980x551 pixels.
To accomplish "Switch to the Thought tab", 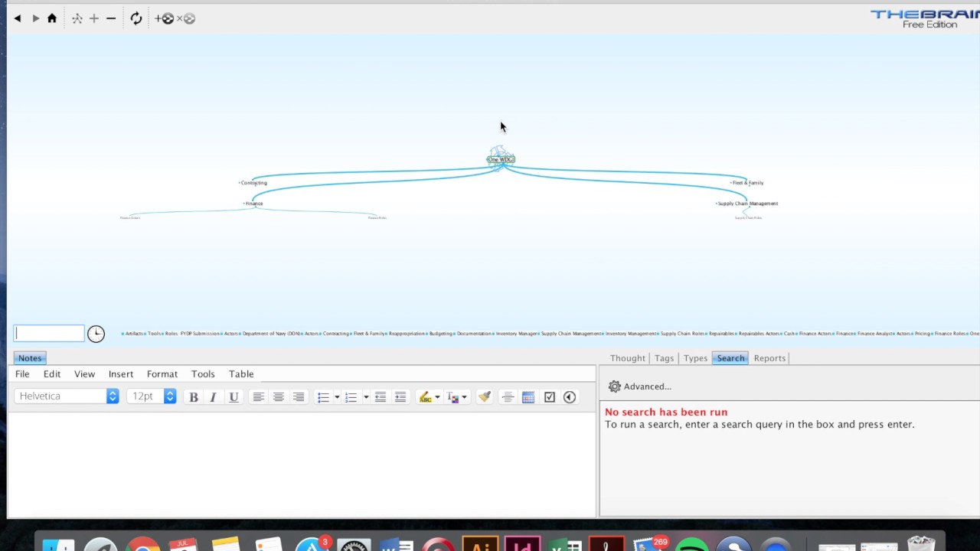I will point(628,358).
